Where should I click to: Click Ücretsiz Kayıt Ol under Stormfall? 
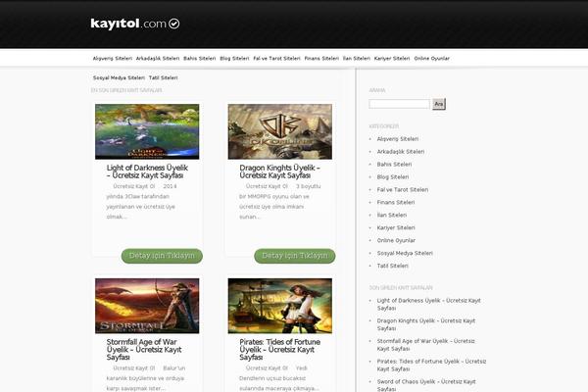(134, 368)
